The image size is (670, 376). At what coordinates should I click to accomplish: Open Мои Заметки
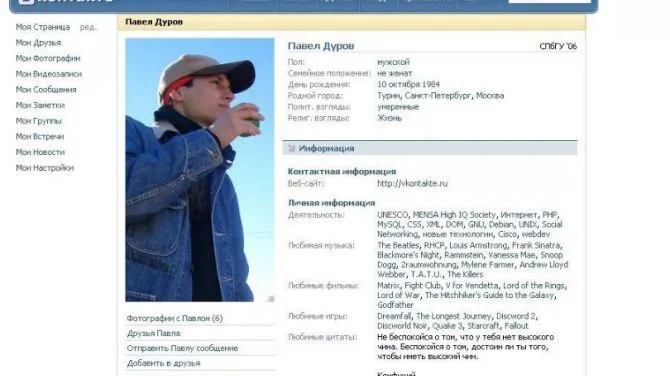point(40,105)
